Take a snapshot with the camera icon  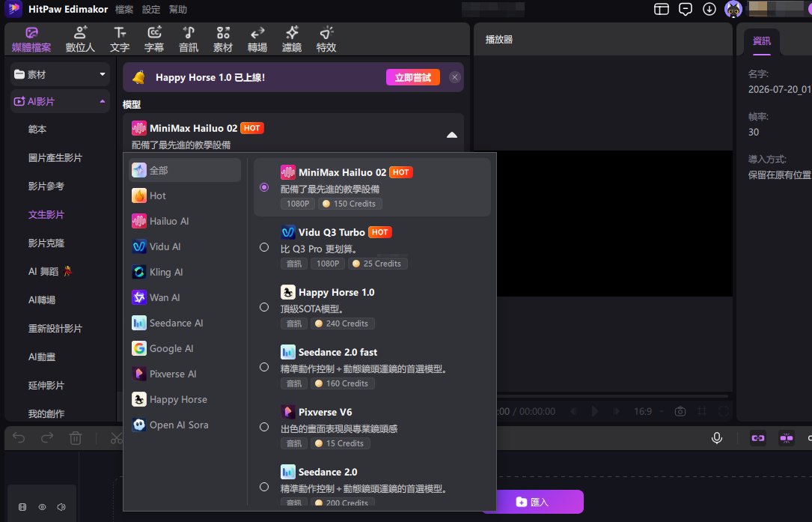680,411
